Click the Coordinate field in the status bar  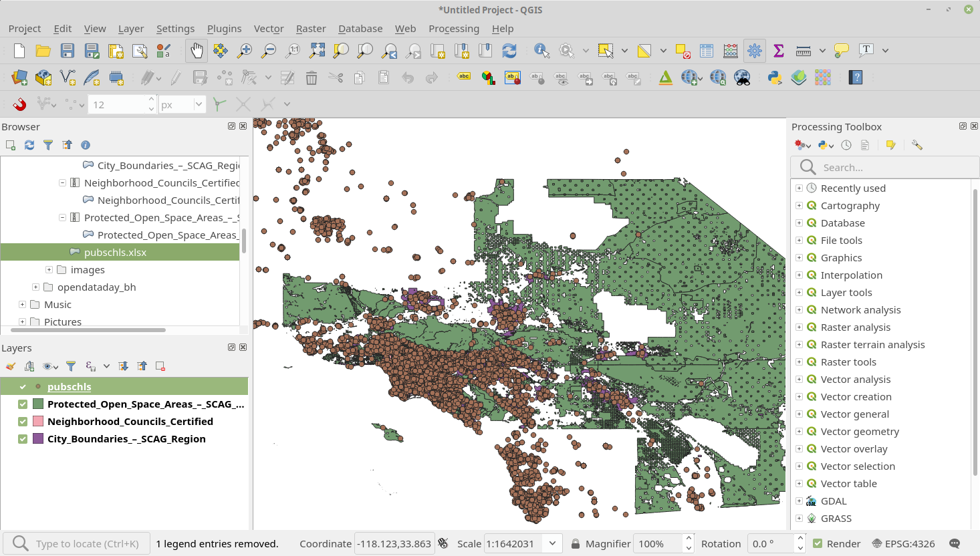[x=394, y=544]
